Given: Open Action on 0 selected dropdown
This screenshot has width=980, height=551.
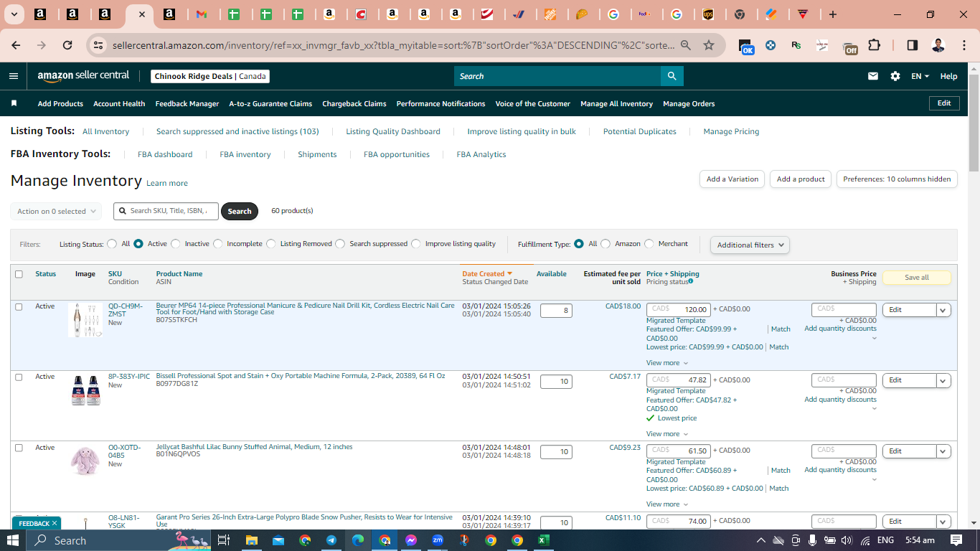Looking at the screenshot, I should point(56,212).
